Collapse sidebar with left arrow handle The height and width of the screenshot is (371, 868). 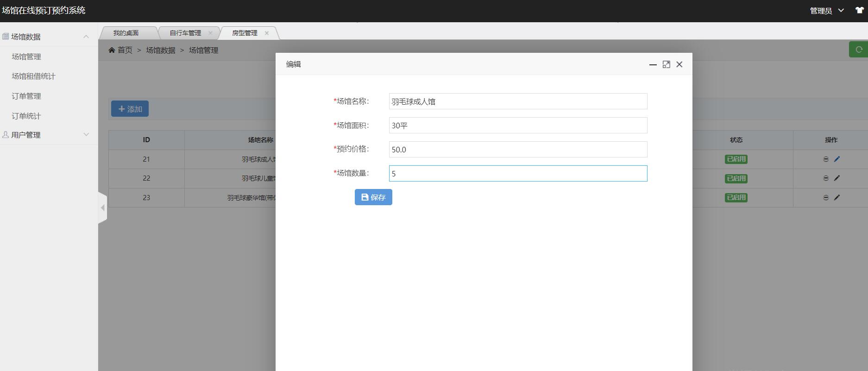click(103, 208)
